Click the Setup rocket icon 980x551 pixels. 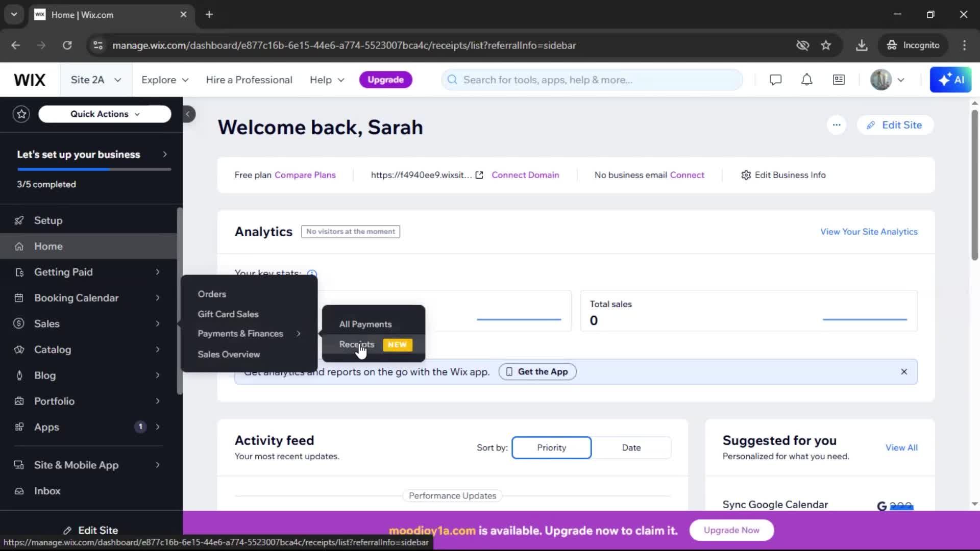(x=19, y=220)
